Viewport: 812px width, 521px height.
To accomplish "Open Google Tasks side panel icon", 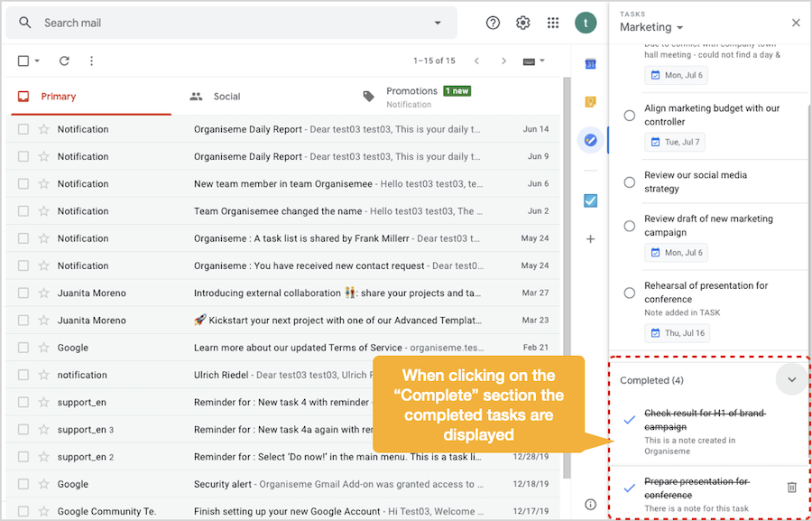I will 590,140.
